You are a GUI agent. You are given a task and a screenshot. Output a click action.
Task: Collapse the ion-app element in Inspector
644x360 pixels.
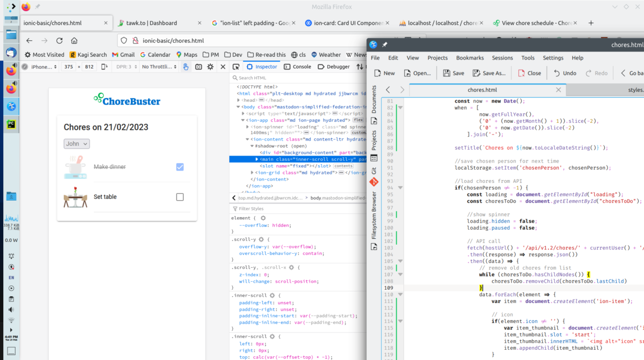tap(243, 120)
